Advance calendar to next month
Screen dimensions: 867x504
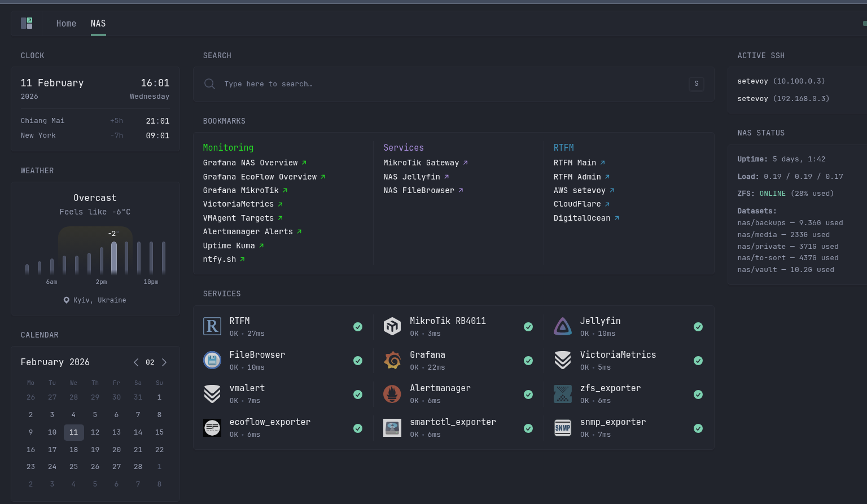[164, 362]
